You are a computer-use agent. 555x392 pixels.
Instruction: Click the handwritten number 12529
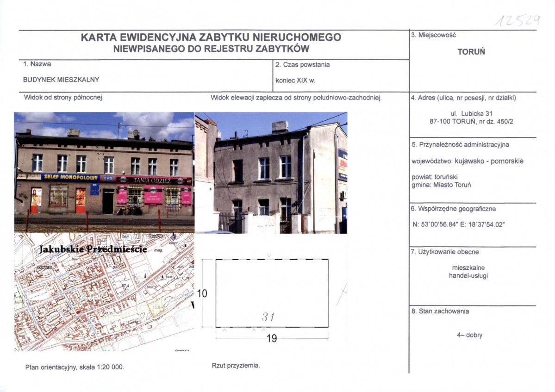click(517, 21)
